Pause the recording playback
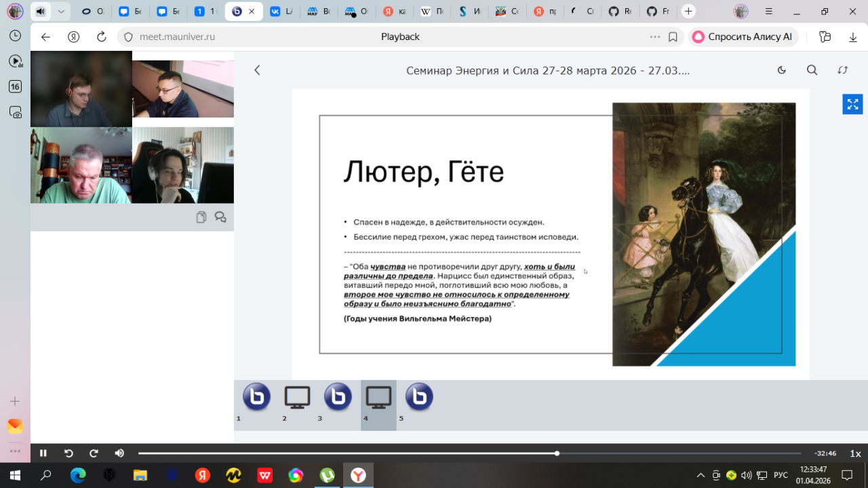This screenshot has height=488, width=868. pyautogui.click(x=43, y=453)
